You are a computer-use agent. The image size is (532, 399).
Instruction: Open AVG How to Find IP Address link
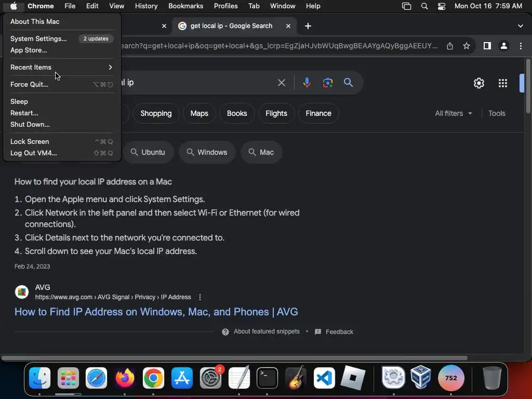[156, 312]
